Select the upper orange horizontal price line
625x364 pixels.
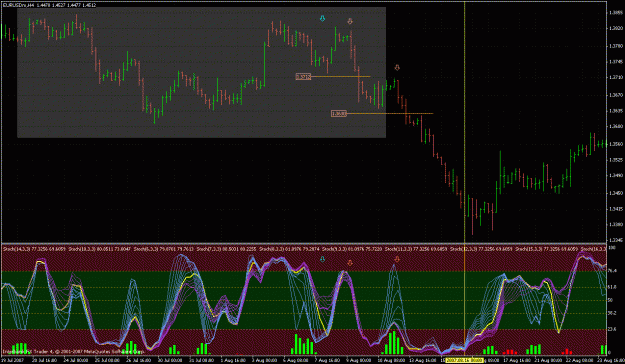(340, 77)
